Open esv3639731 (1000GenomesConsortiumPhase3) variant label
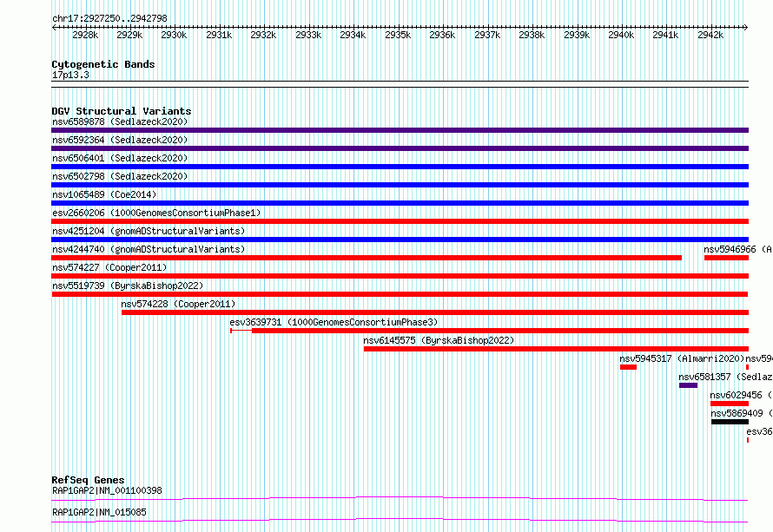This screenshot has width=773, height=532. pyautogui.click(x=334, y=322)
